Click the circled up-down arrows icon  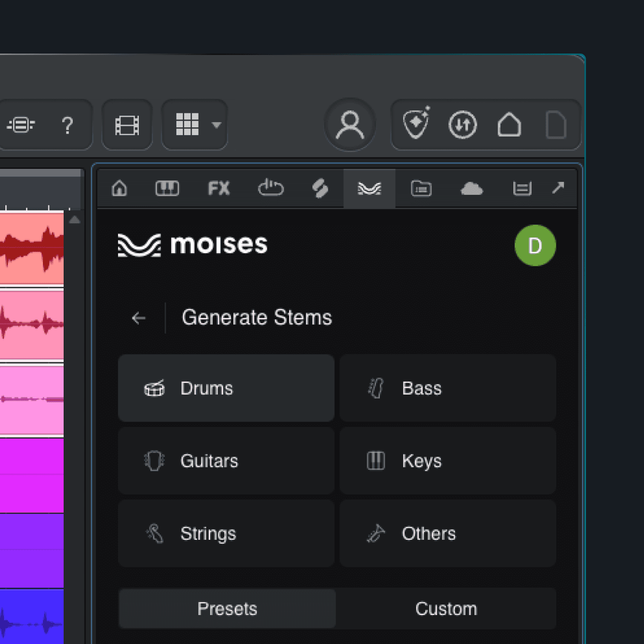pos(463,125)
